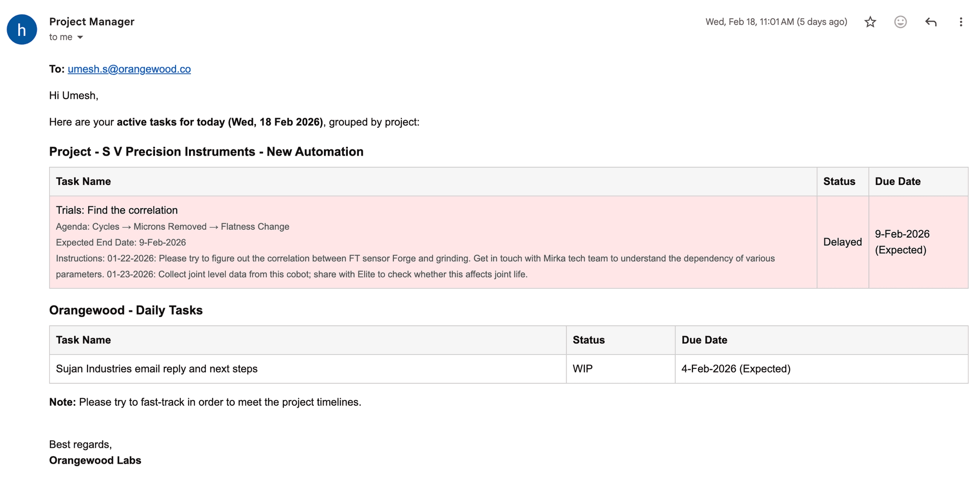Click sender avatar with letter h

(22, 30)
